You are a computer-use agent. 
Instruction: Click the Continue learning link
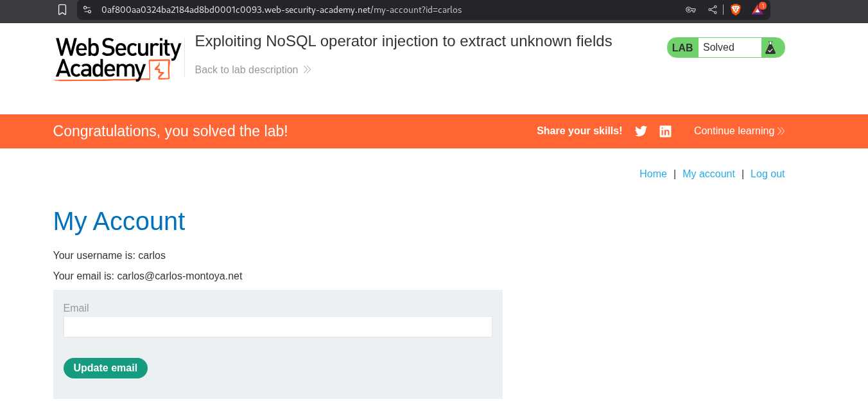[x=739, y=131]
